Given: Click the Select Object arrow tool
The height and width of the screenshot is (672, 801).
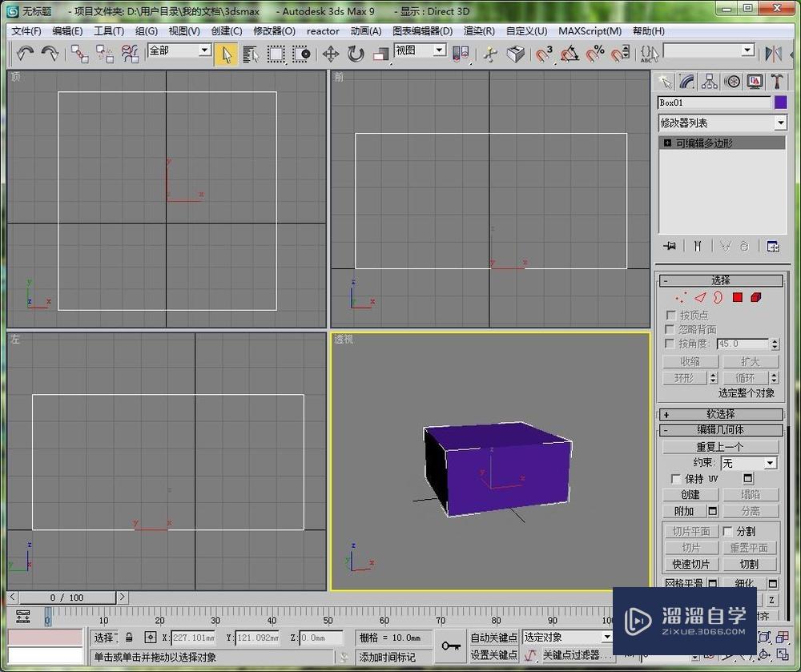Looking at the screenshot, I should point(226,54).
